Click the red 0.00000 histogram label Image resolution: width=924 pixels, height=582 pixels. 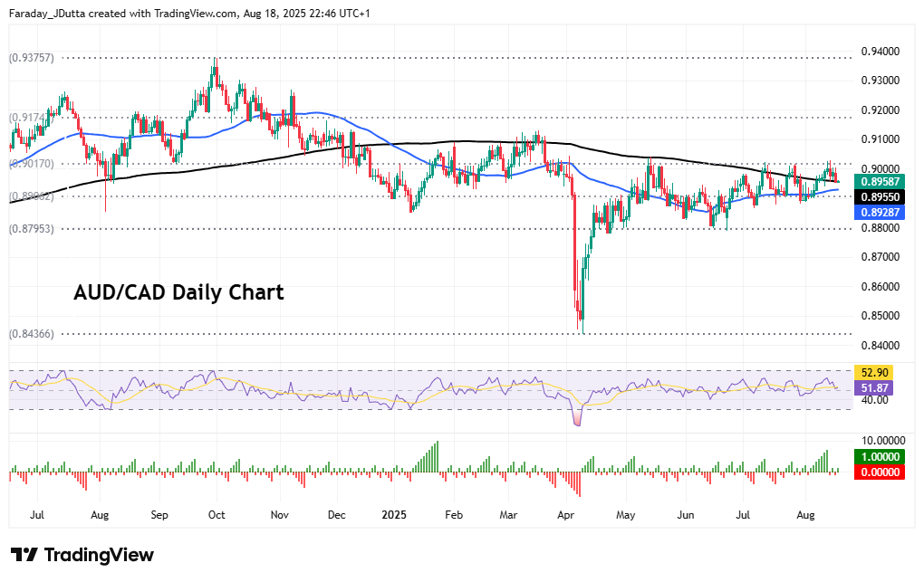coord(880,472)
